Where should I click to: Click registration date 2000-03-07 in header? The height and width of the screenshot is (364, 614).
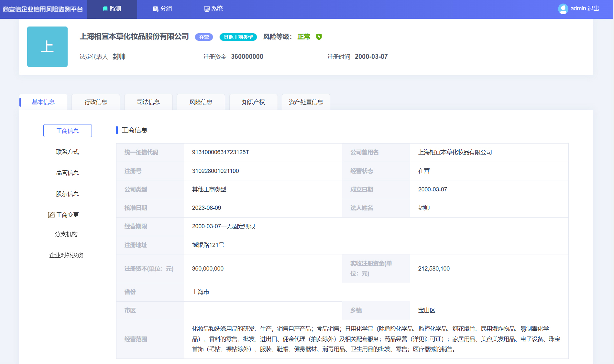click(371, 57)
